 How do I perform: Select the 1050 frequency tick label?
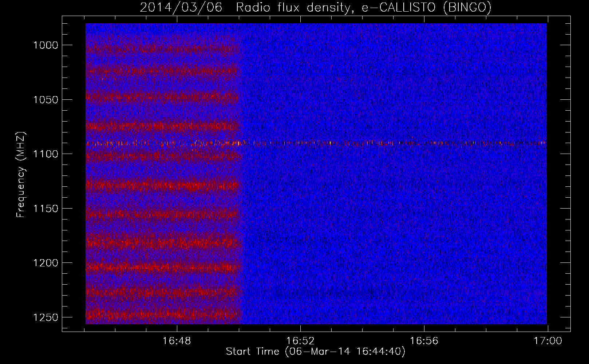[x=46, y=100]
